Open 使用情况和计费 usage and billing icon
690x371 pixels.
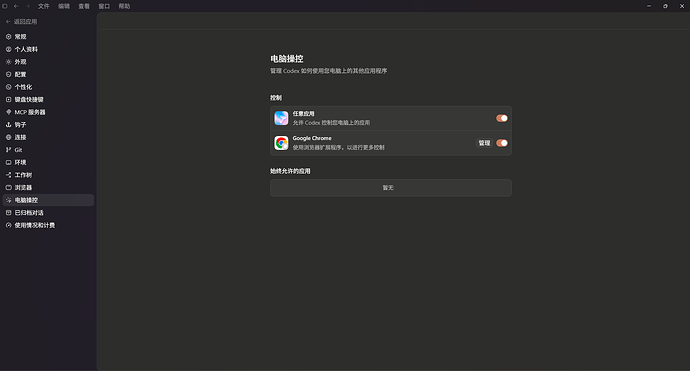click(8, 225)
